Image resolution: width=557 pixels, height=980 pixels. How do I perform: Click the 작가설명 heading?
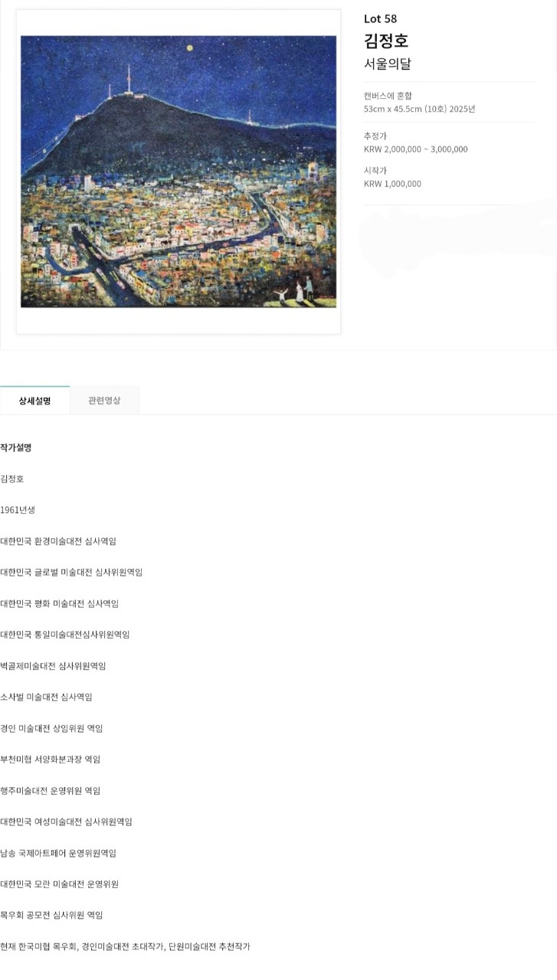point(16,447)
